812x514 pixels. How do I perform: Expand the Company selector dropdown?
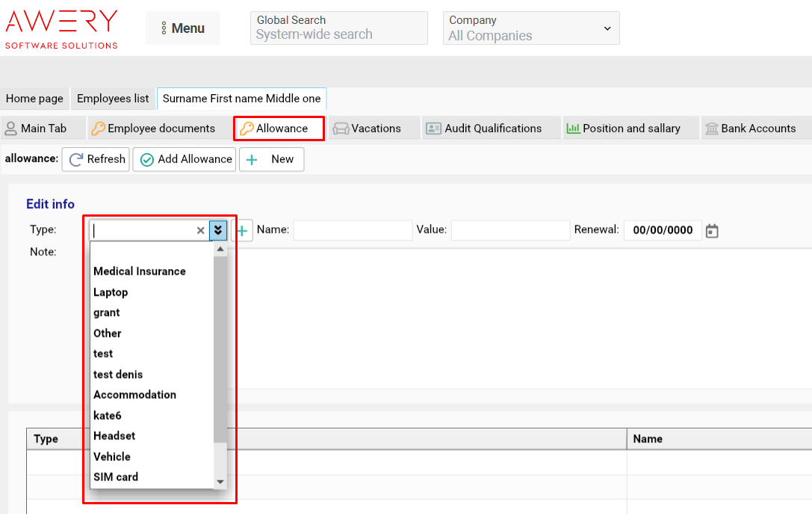tap(531, 28)
